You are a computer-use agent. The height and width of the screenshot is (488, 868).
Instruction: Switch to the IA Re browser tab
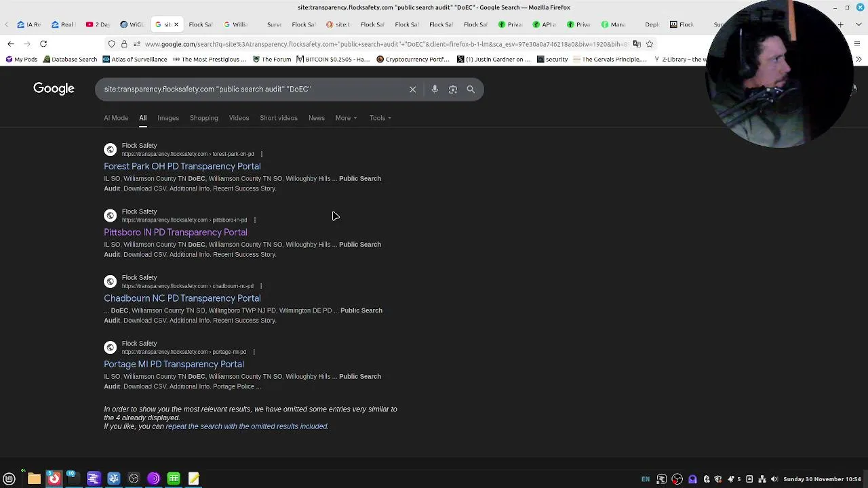tap(29, 24)
